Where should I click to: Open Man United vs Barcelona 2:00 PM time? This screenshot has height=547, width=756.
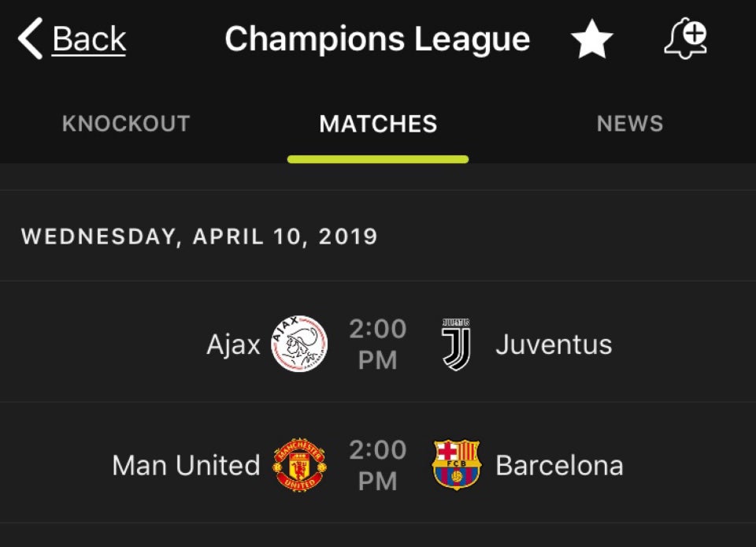(x=378, y=466)
